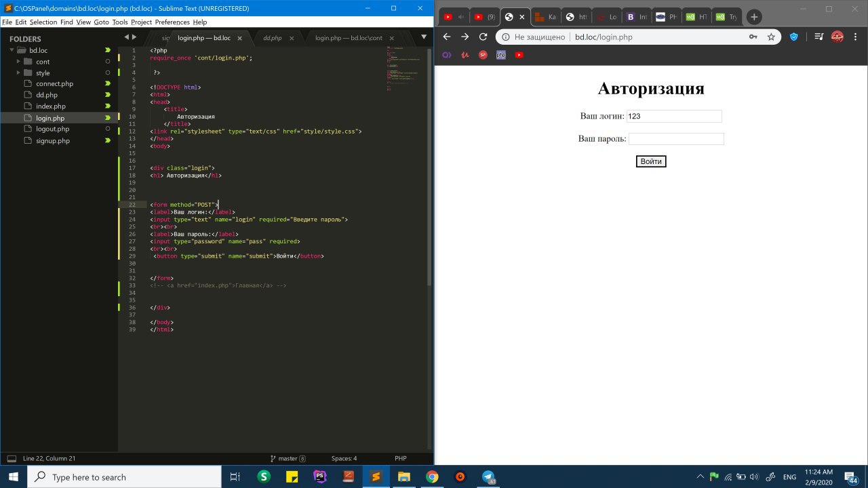Open the Chrome three-dot menu

(856, 37)
